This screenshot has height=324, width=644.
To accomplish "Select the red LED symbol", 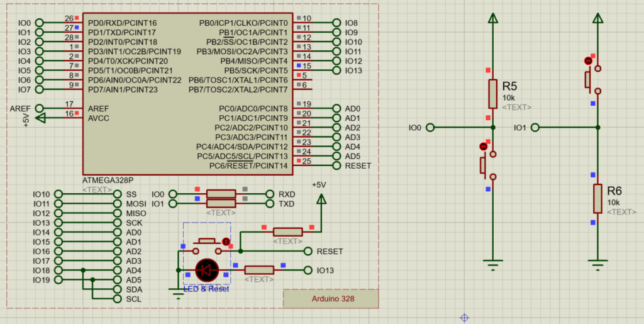I will [x=206, y=270].
